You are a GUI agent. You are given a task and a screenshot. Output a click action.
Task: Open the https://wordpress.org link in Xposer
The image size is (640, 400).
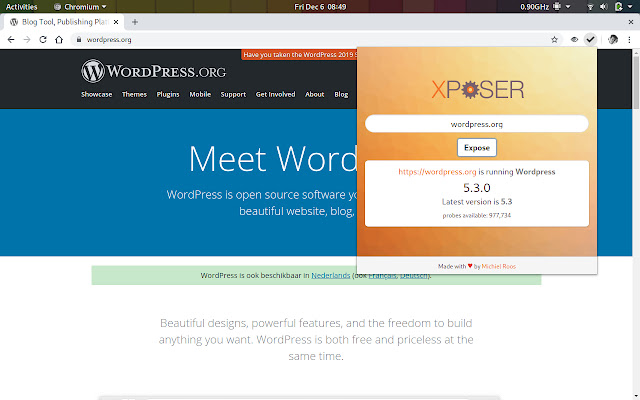click(x=437, y=172)
